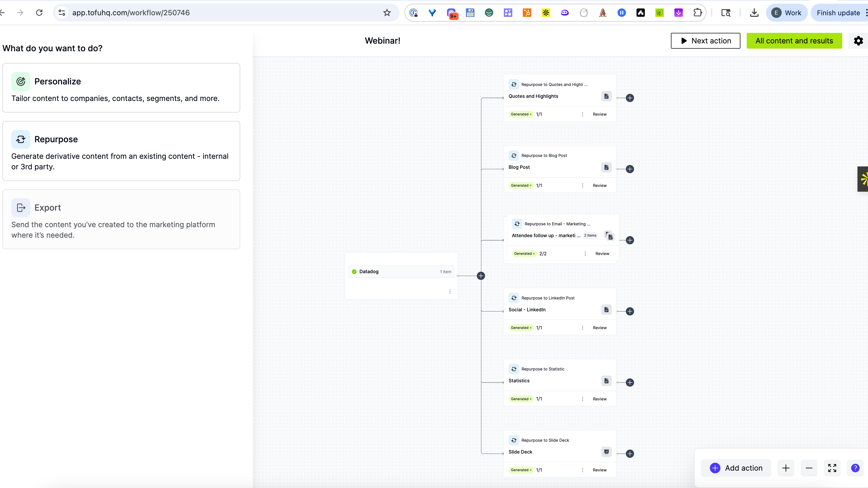Open document icon on Blog Post node
Image resolution: width=868 pixels, height=488 pixels.
click(x=606, y=167)
